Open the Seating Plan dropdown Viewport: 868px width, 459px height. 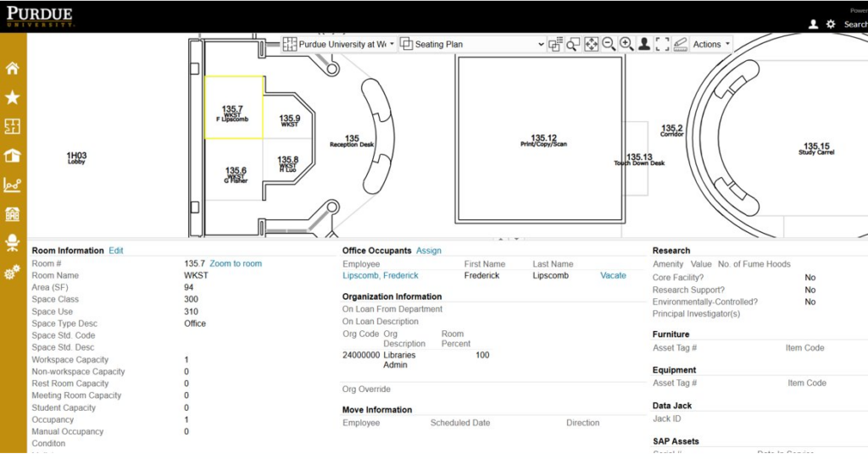tap(480, 44)
